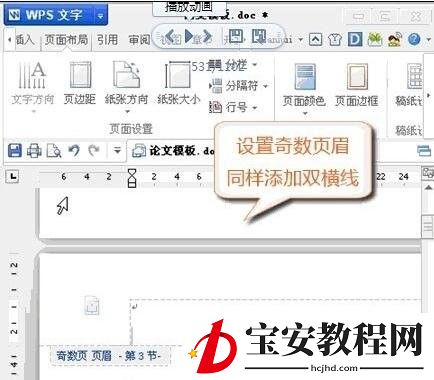The width and height of the screenshot is (434, 380).
Task: Switch to the 插入 ribbon tab
Action: [25, 40]
